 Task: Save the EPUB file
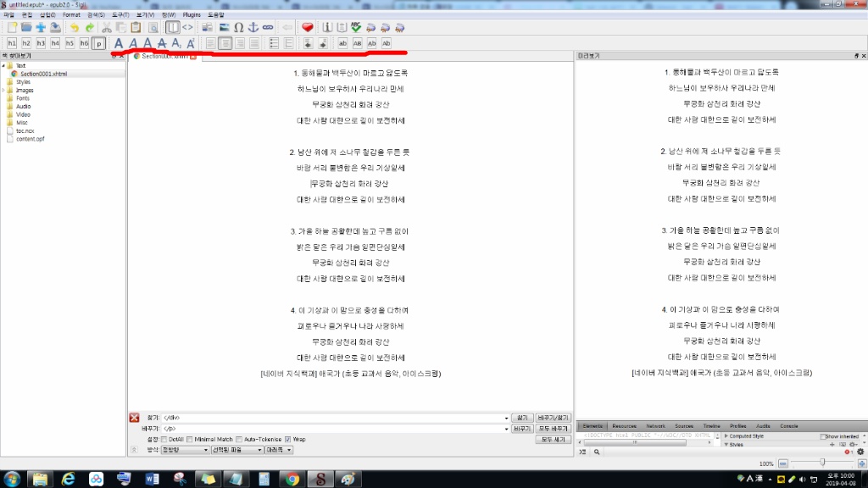click(55, 27)
